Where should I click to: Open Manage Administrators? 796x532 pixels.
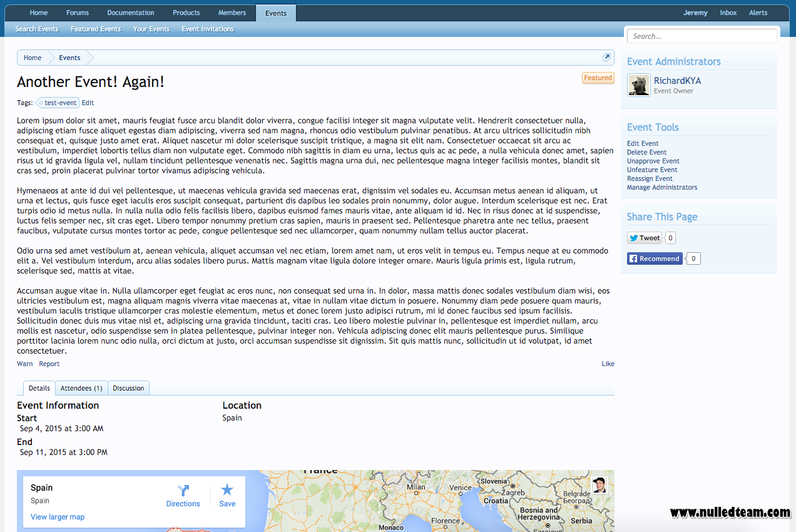point(662,187)
